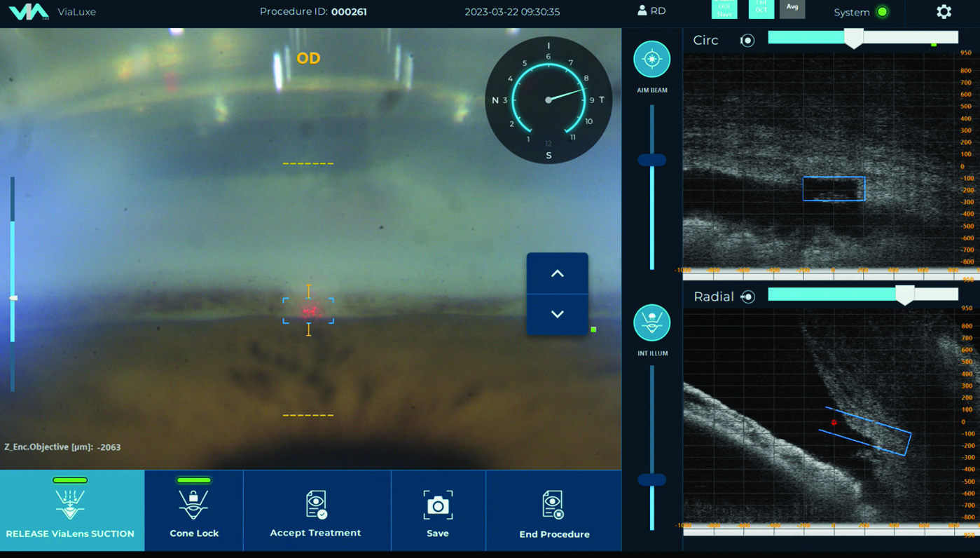Toggle Ctrl OCT mode
This screenshot has height=558, width=980.
pyautogui.click(x=761, y=10)
